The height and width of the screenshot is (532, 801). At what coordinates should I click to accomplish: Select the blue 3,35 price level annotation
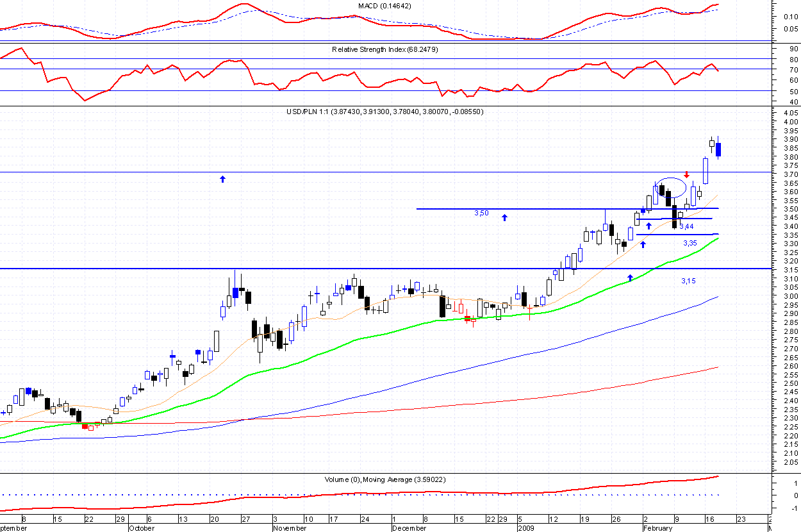(x=690, y=244)
